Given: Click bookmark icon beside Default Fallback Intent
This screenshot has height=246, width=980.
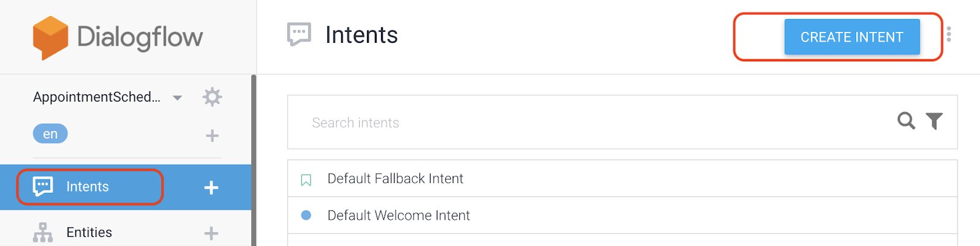Looking at the screenshot, I should click(x=306, y=179).
